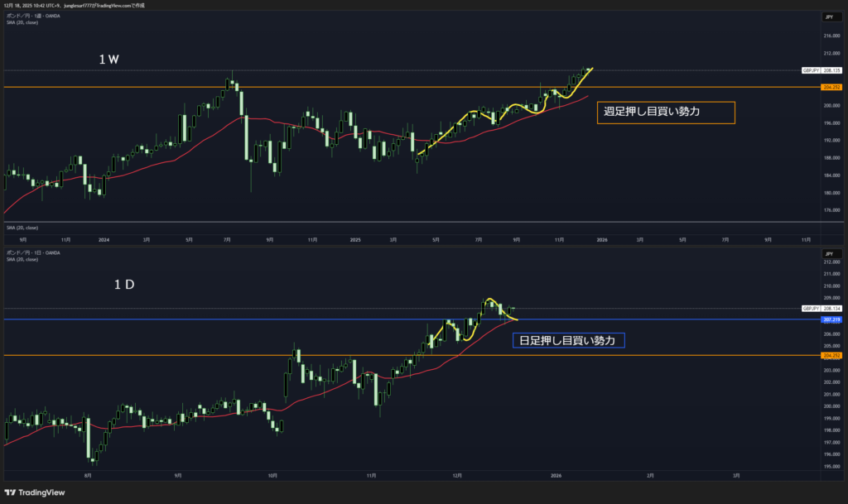Screen dimensions: 848x504
Task: Click the 2025 marker on weekly time axis
Action: [354, 239]
